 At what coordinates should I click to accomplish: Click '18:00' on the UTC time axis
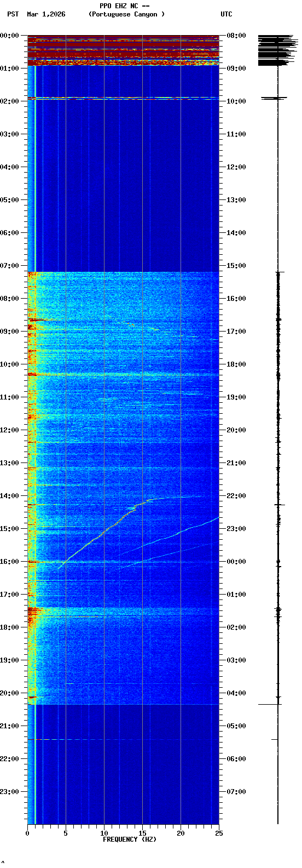pos(236,364)
